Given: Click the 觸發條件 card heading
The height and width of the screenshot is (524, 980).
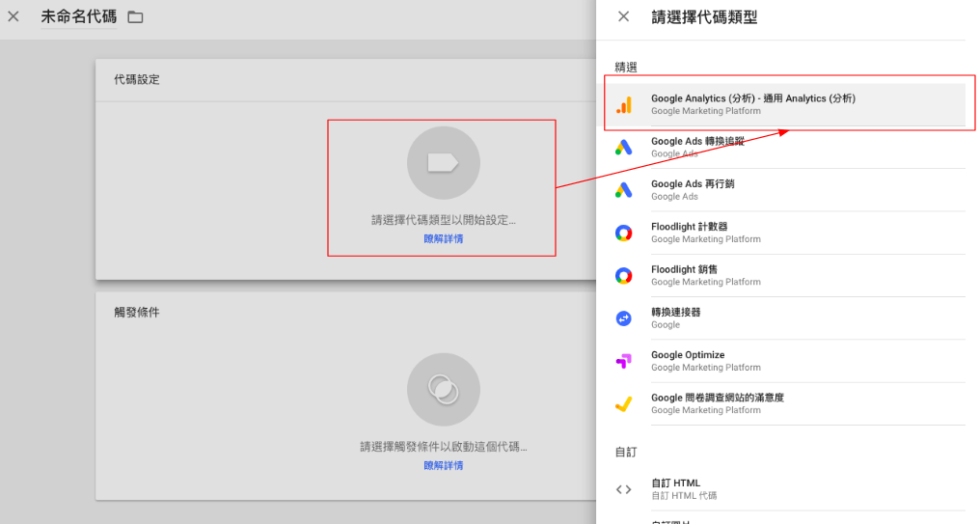Looking at the screenshot, I should point(137,313).
